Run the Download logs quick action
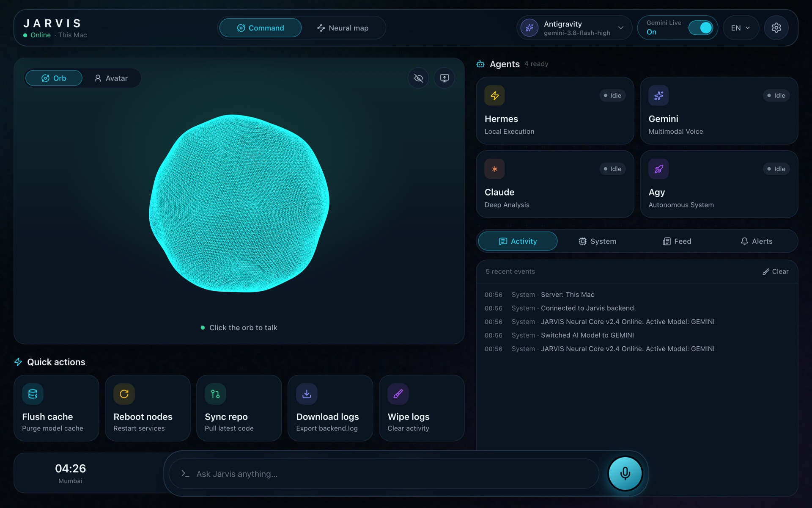Screen dimensions: 812x508 click(330, 408)
